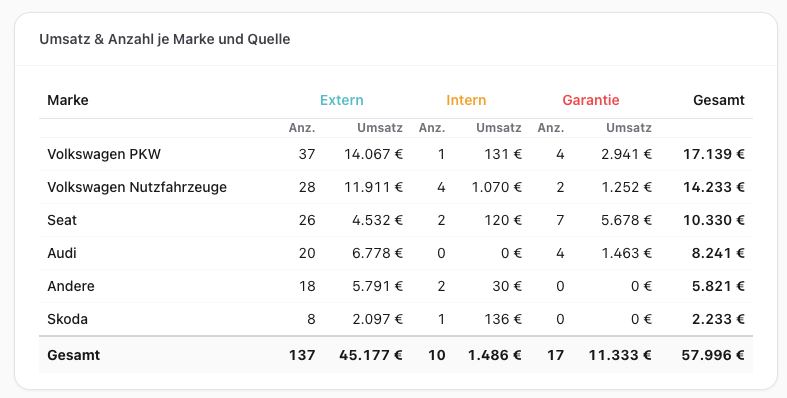Click the value '14.067 €'
This screenshot has width=787, height=398.
[373, 154]
